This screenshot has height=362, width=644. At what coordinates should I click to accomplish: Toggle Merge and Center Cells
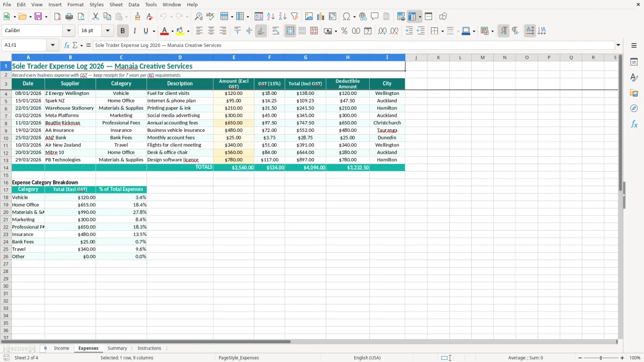coord(290,31)
